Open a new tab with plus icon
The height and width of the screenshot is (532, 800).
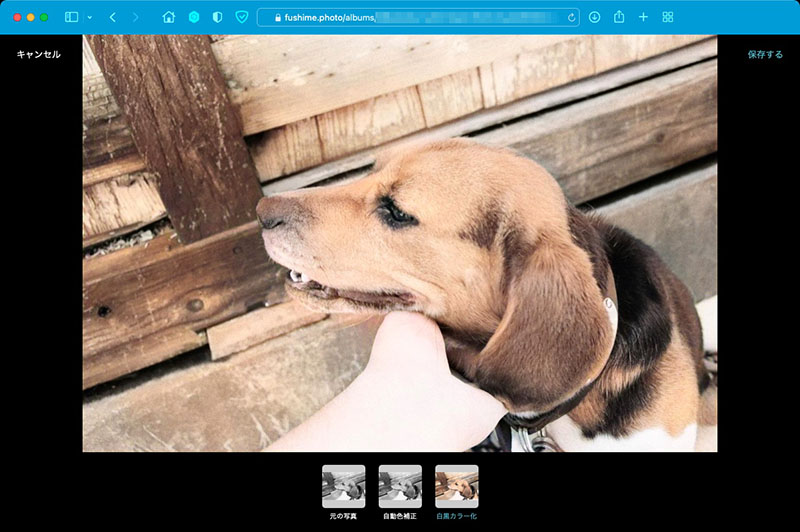pyautogui.click(x=643, y=17)
